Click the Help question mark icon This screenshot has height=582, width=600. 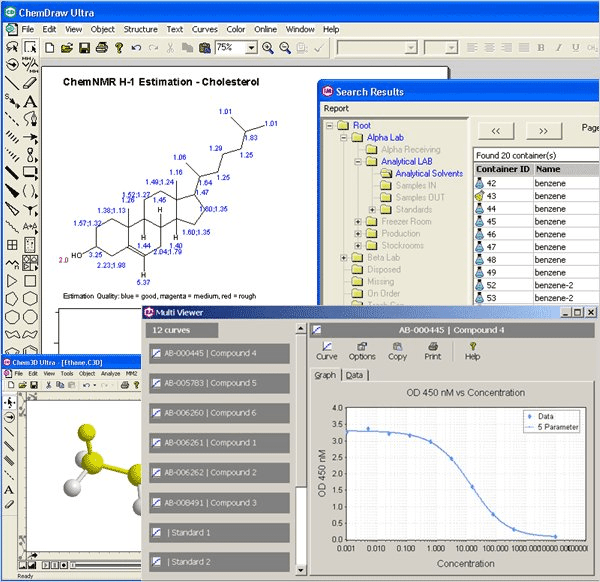[119, 48]
